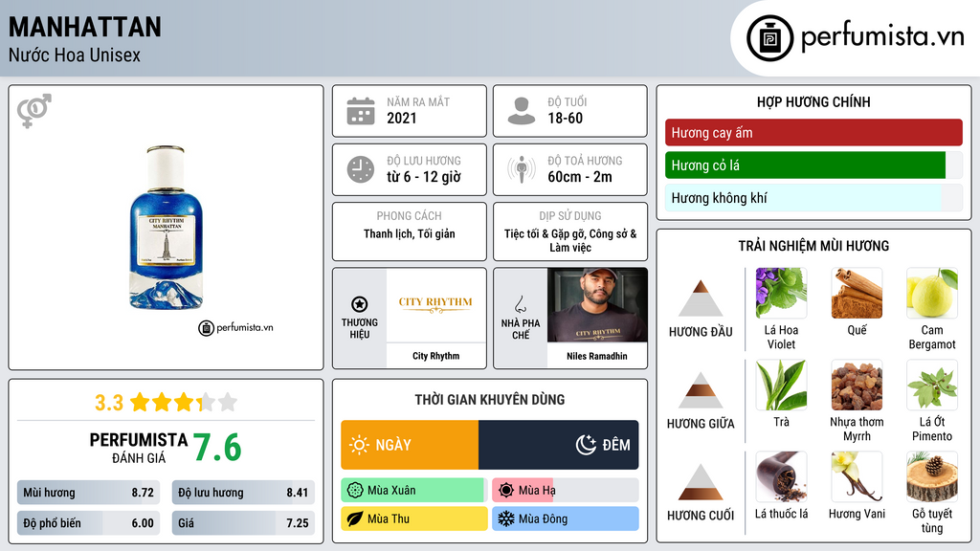The image size is (980, 551).
Task: Open the Niles Ramadhin perfumer photo
Action: 597,305
